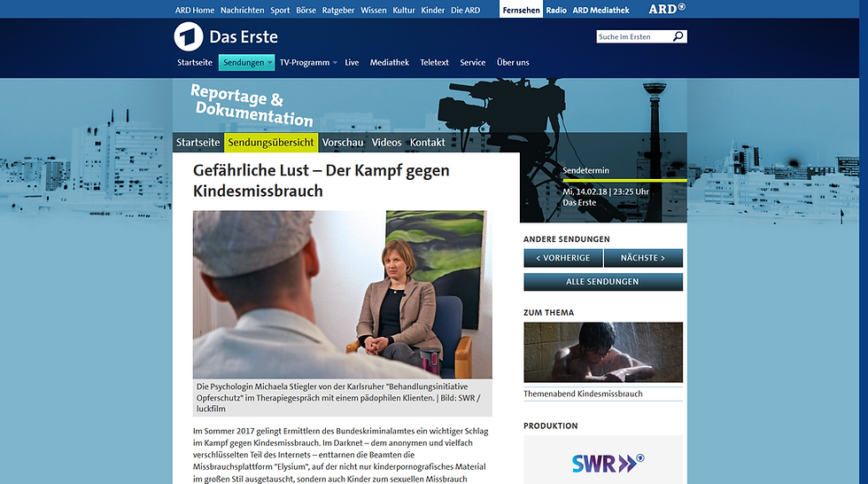Open Wissen in top bar
The image size is (868, 484).
[374, 10]
